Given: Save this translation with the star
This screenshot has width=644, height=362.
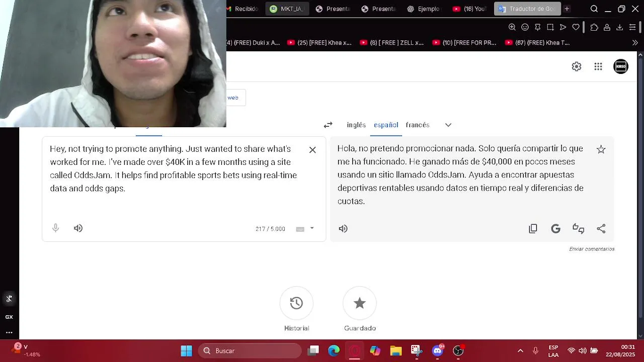Looking at the screenshot, I should [x=601, y=149].
